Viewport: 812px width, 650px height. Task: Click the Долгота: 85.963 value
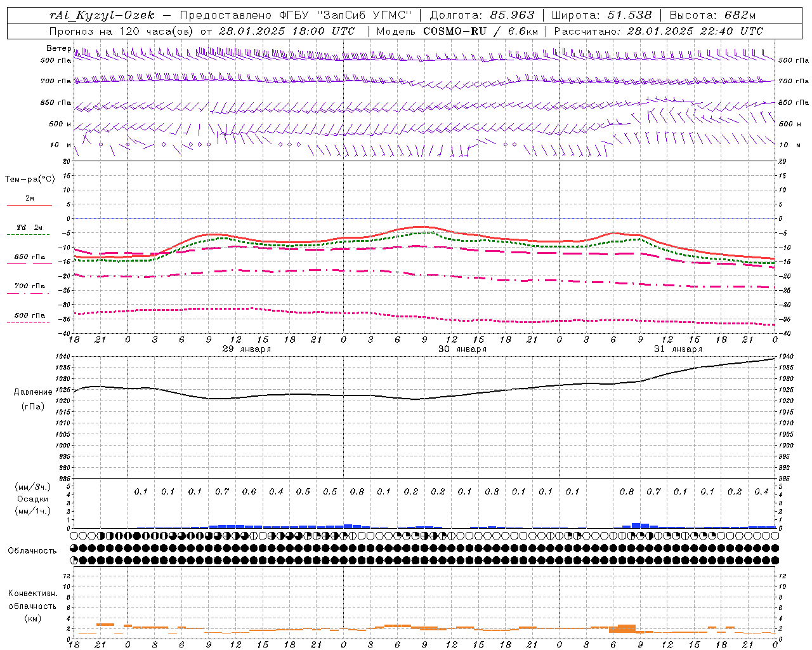point(482,15)
